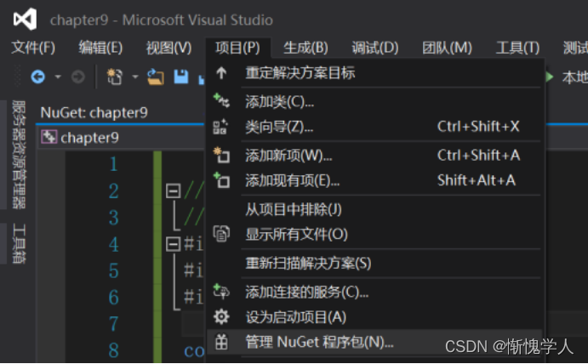Click the NuGet package gift icon
The width and height of the screenshot is (588, 364).
221,342
